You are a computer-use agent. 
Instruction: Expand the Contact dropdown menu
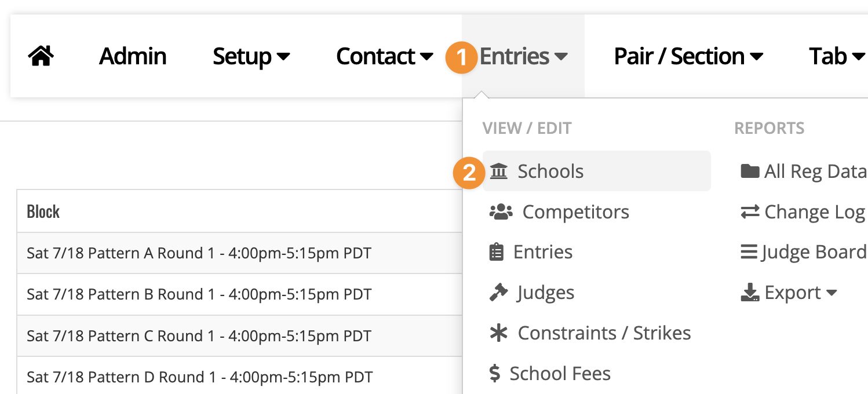click(384, 56)
